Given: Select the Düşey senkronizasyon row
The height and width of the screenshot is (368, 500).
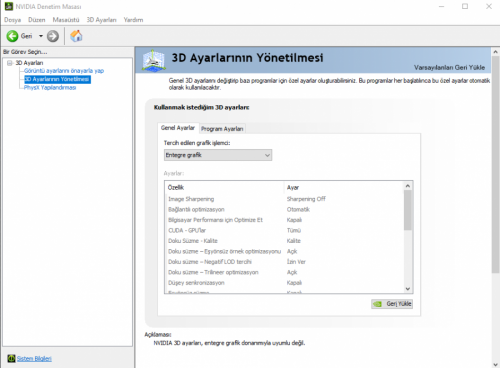Looking at the screenshot, I should click(284, 283).
